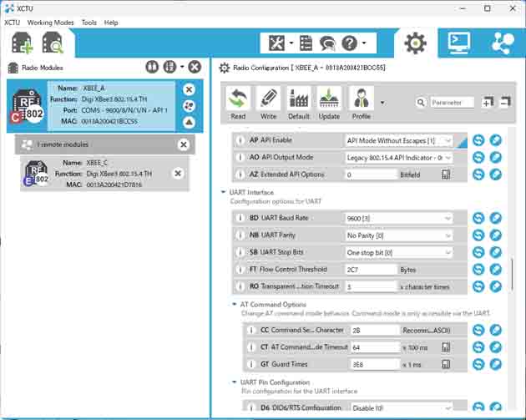The image size is (526, 420).
Task: Collapse UART Pin Configuration section
Action: pos(234,382)
